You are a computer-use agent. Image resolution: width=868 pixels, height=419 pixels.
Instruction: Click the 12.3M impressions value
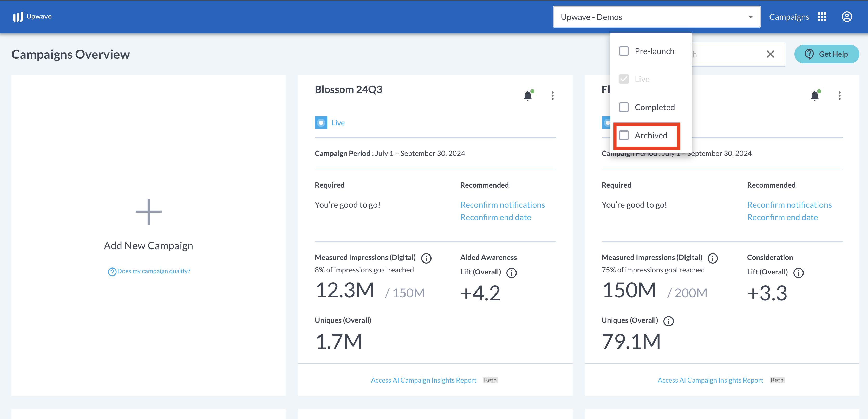click(345, 290)
